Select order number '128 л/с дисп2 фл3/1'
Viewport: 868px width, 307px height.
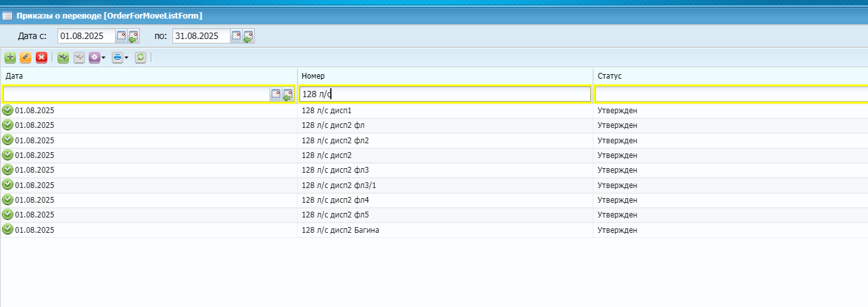339,185
